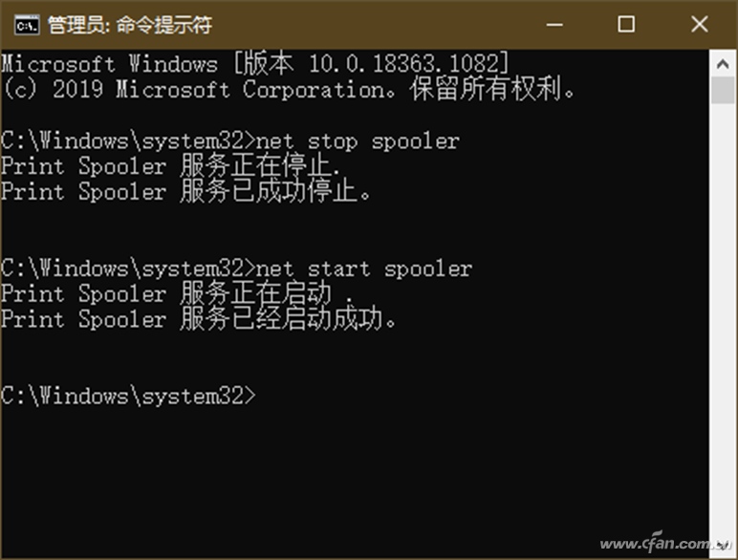The height and width of the screenshot is (560, 738).
Task: Click the line 'Print Spooler 服务已成功停止'
Action: click(185, 191)
